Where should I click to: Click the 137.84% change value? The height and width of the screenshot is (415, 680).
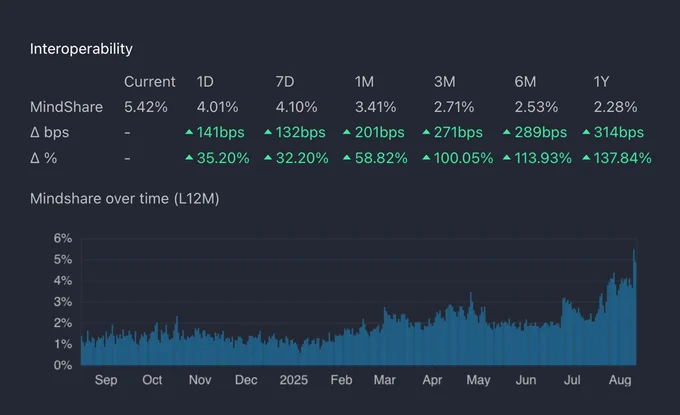pos(622,158)
